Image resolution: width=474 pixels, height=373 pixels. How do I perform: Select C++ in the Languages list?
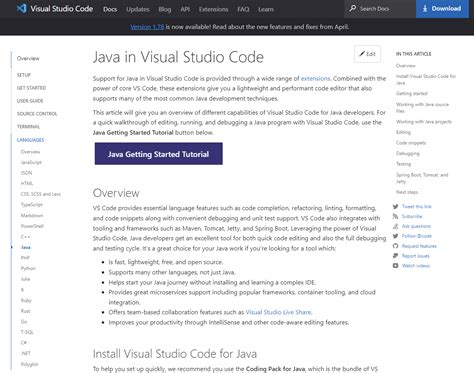click(25, 237)
